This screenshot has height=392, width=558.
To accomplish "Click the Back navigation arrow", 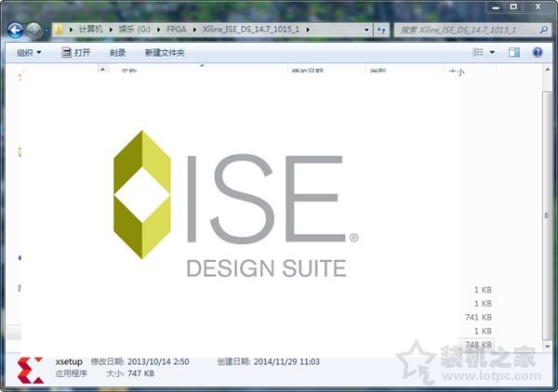I will [x=15, y=31].
